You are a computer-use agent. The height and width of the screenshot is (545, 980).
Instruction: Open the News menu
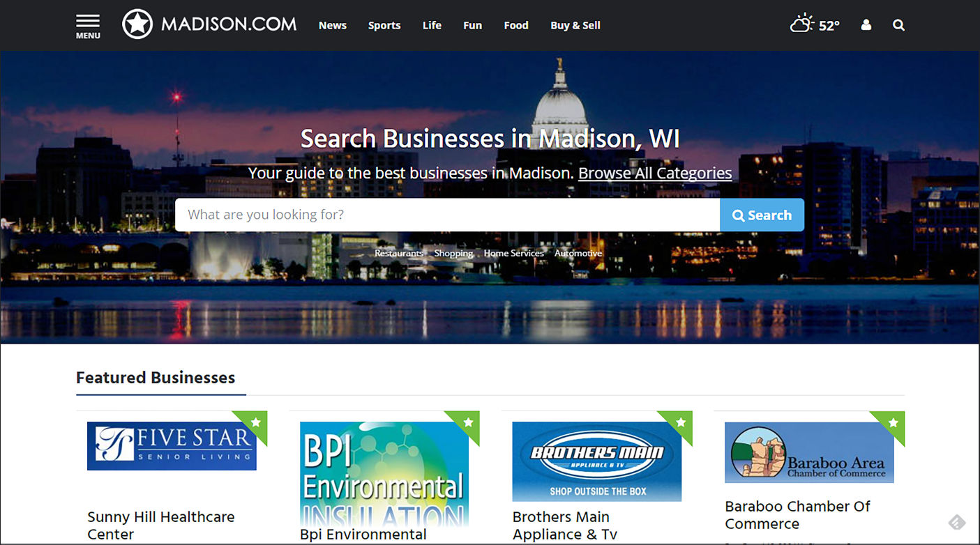(x=333, y=25)
